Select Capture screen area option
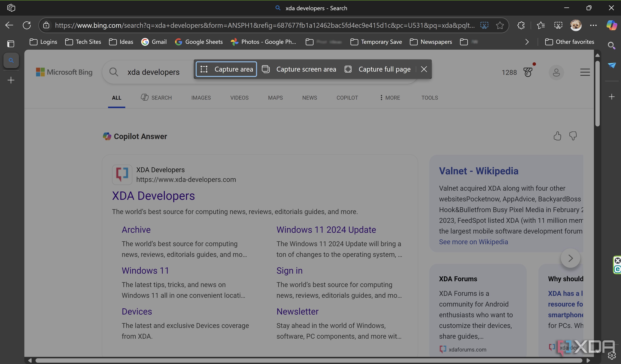 point(299,69)
